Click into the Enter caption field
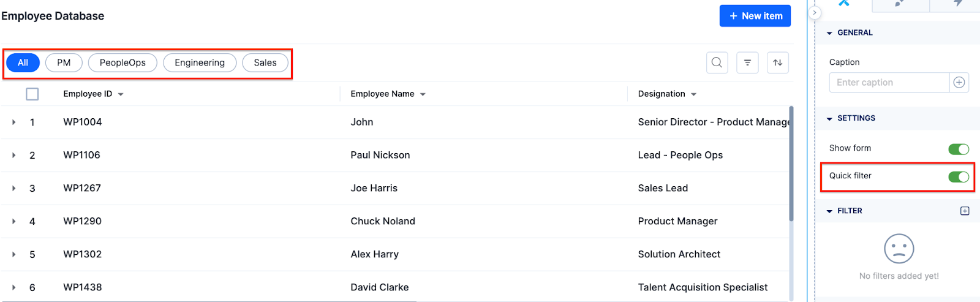This screenshot has width=980, height=302. 889,82
